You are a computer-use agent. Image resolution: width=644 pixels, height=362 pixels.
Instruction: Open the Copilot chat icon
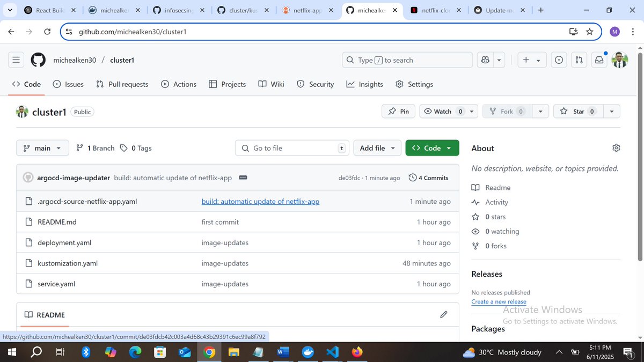pos(485,60)
